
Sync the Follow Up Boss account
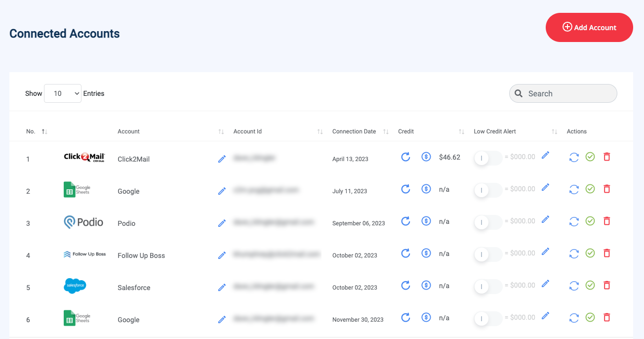574,254
